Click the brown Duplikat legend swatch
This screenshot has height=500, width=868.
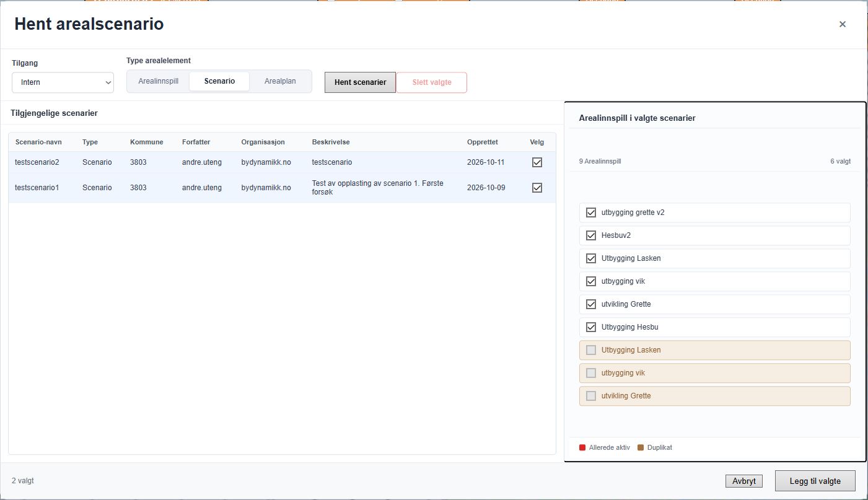coord(641,447)
